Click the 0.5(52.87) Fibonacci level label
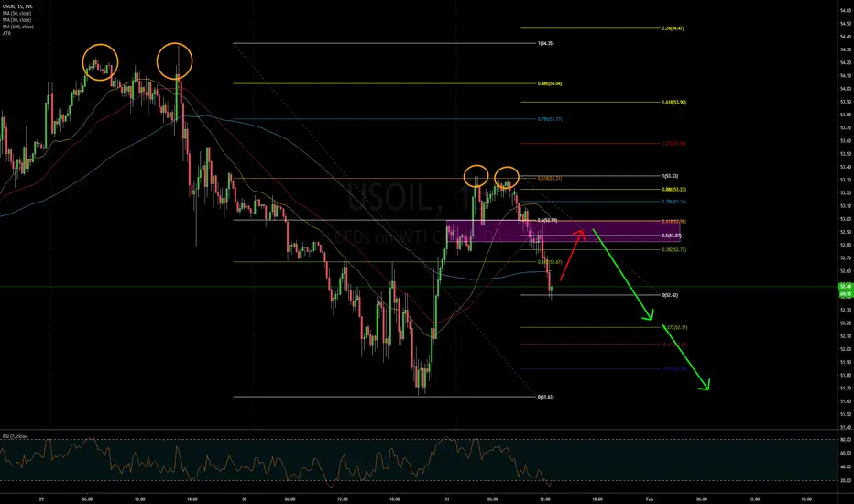Viewport: 854px width, 504px height. (x=671, y=236)
